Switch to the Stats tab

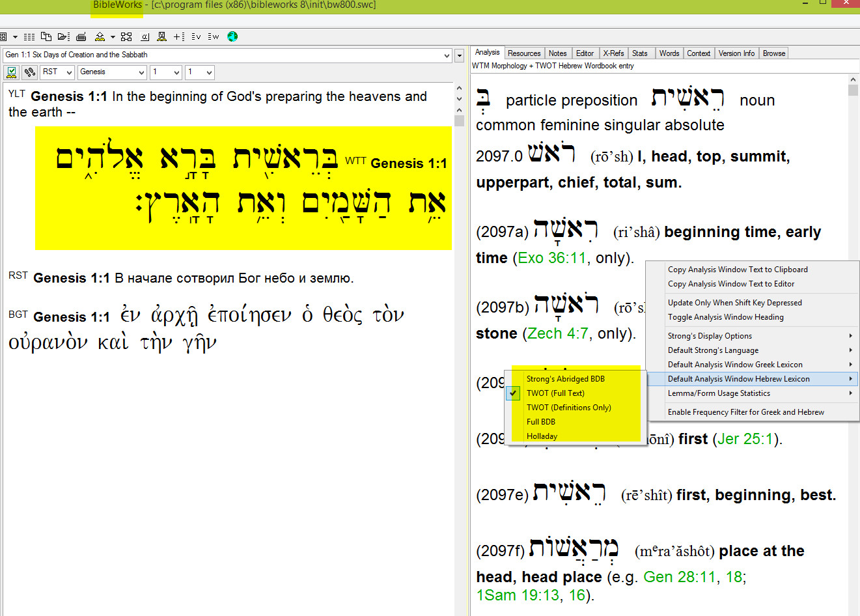click(x=640, y=53)
